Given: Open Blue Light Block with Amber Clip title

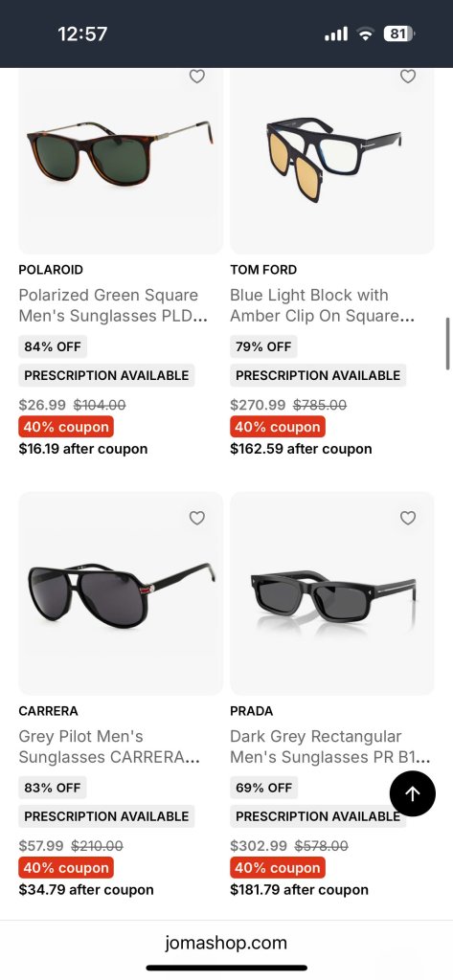Looking at the screenshot, I should click(x=322, y=305).
